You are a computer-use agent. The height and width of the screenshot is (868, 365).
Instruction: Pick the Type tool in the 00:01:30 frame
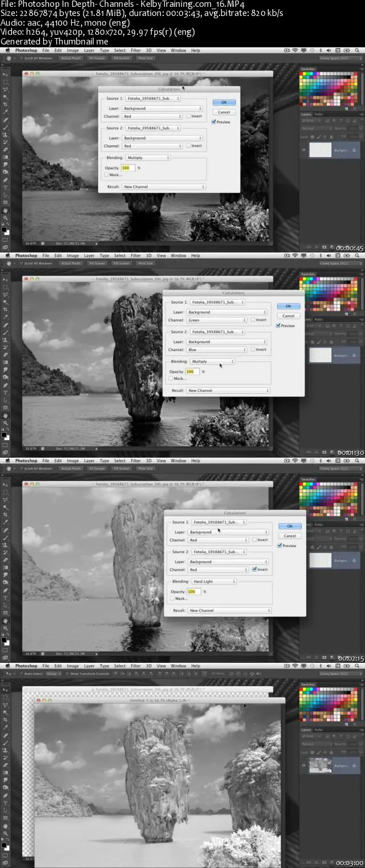point(6,392)
